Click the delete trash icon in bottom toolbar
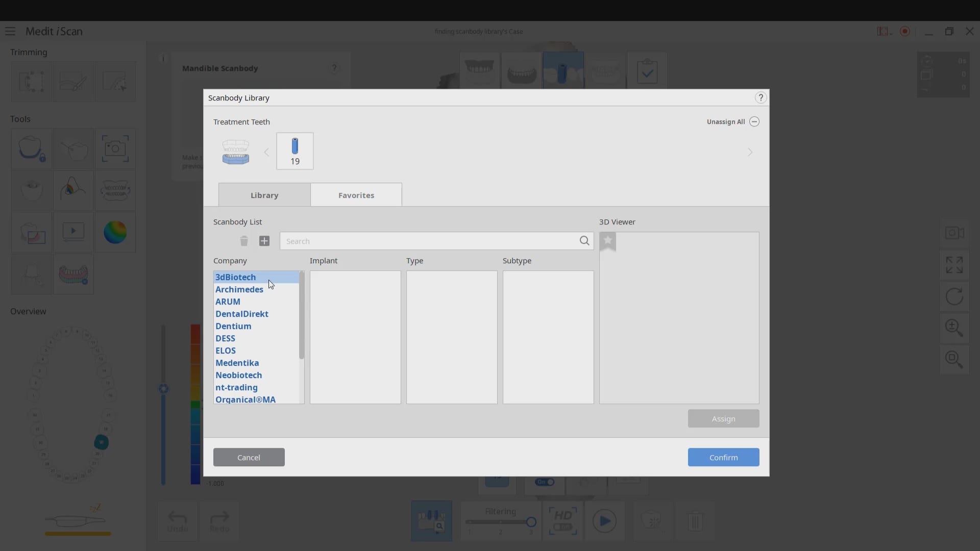 [695, 521]
